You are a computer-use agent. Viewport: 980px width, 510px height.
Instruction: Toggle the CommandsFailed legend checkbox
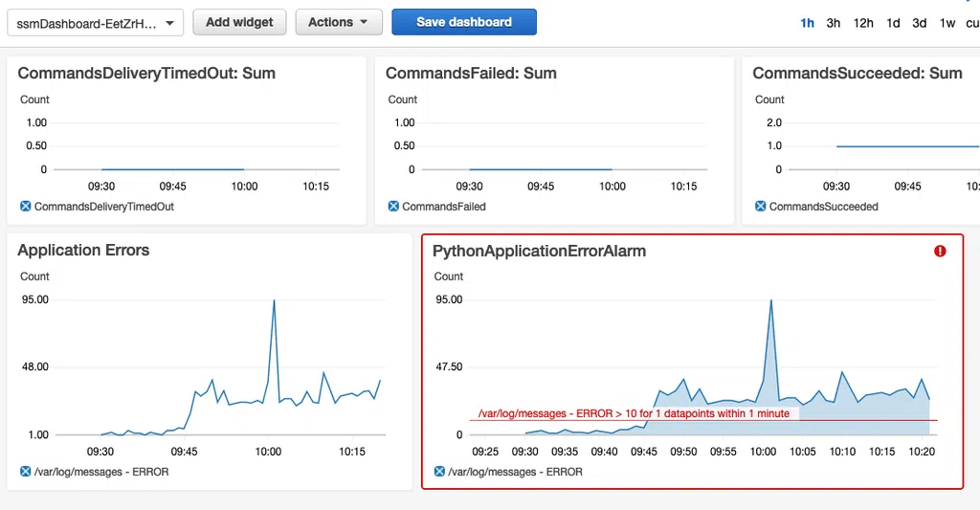[x=393, y=207]
